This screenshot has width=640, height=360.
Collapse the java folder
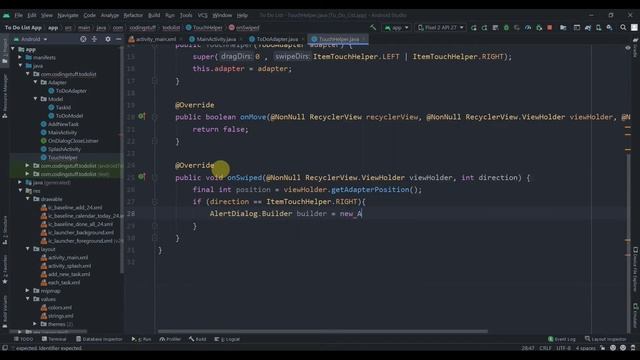click(20, 66)
